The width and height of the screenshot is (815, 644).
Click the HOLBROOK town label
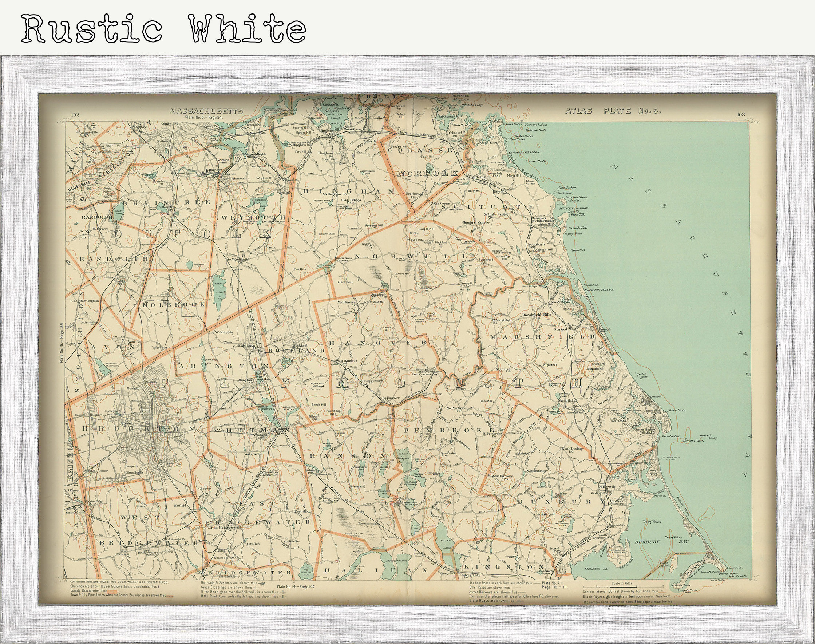174,304
